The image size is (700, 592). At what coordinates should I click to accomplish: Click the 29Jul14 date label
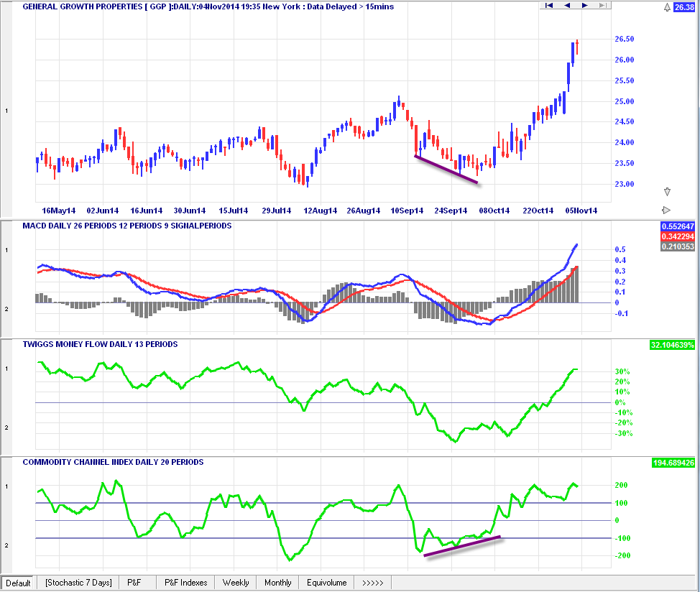point(277,211)
